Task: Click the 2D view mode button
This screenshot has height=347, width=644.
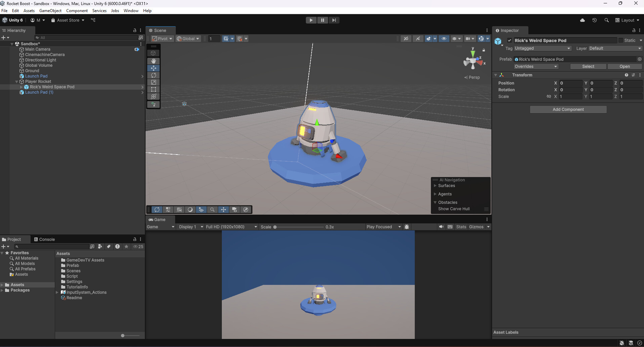Action: pyautogui.click(x=406, y=39)
